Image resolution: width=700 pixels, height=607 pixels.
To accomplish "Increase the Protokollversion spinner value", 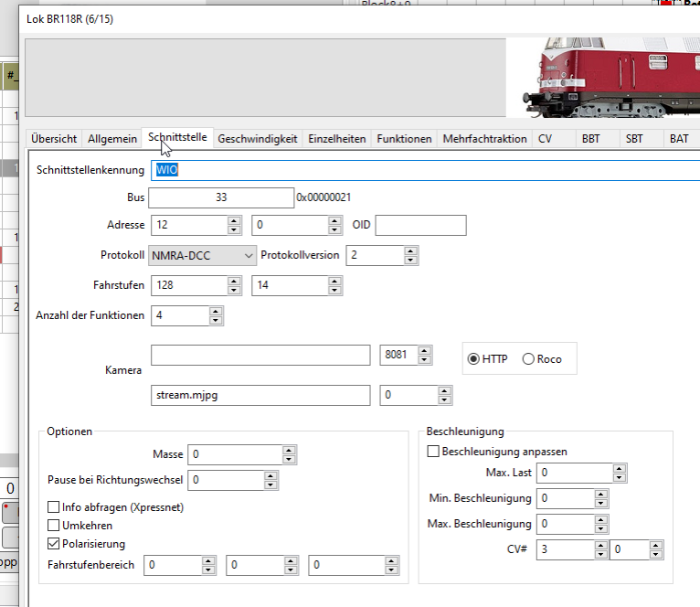I will (x=411, y=251).
